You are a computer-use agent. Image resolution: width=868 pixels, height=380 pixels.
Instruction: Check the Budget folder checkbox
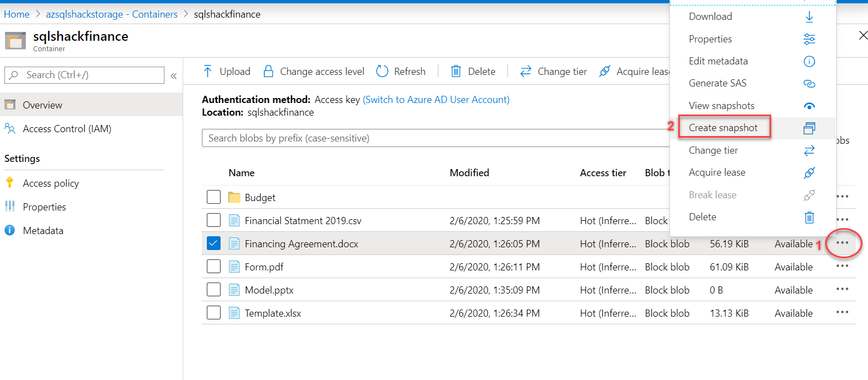(x=213, y=197)
